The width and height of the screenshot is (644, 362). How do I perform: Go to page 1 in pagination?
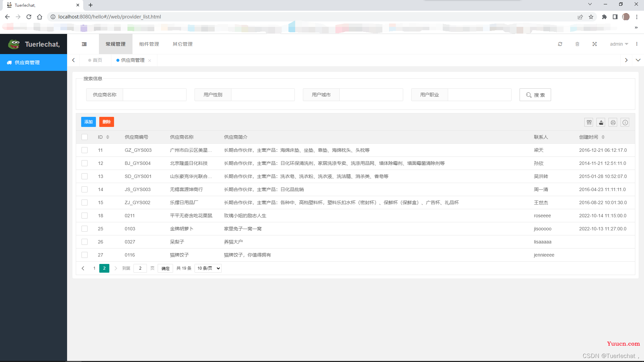click(94, 268)
